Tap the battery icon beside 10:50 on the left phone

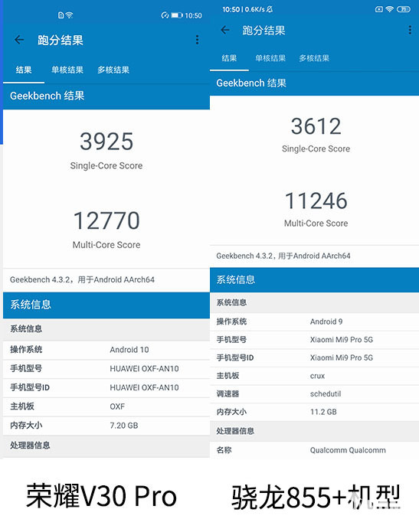[x=177, y=15]
